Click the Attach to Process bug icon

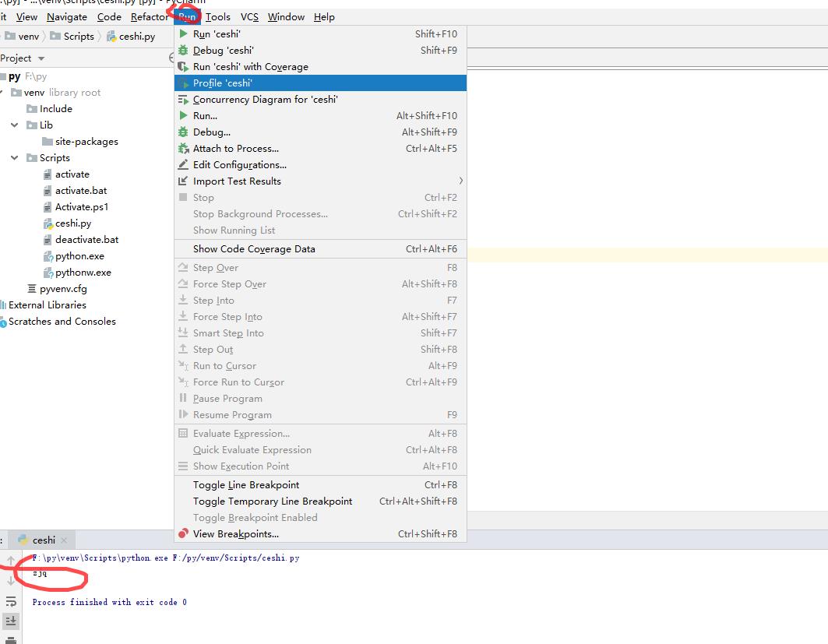click(183, 148)
